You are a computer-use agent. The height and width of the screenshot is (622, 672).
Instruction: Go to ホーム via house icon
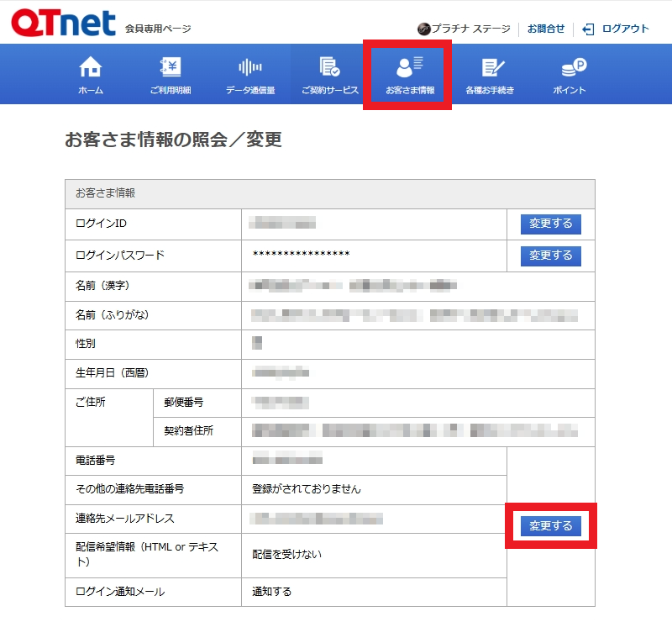90,67
